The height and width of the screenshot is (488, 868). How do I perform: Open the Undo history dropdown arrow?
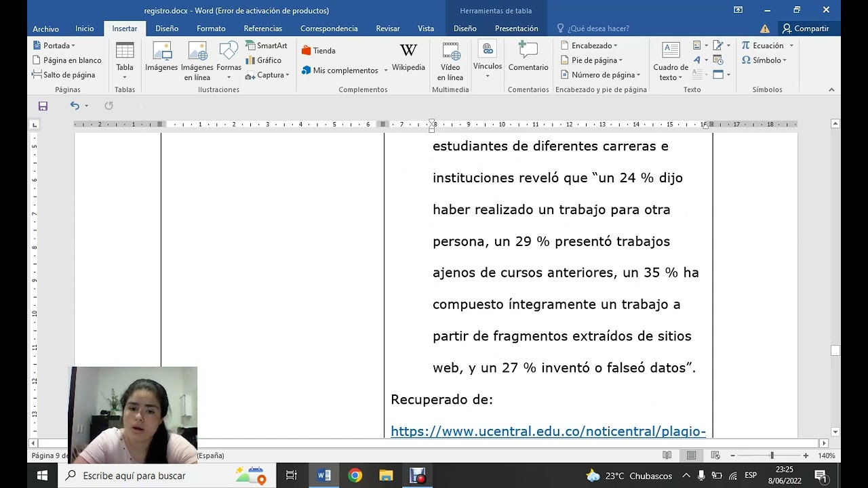86,106
